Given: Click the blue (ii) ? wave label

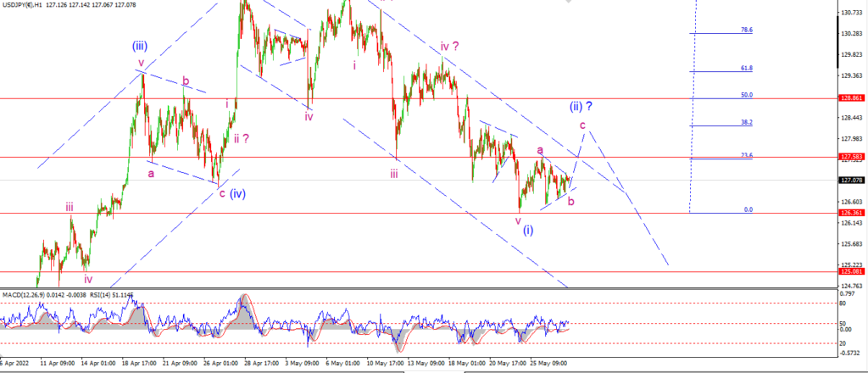Looking at the screenshot, I should pos(581,106).
